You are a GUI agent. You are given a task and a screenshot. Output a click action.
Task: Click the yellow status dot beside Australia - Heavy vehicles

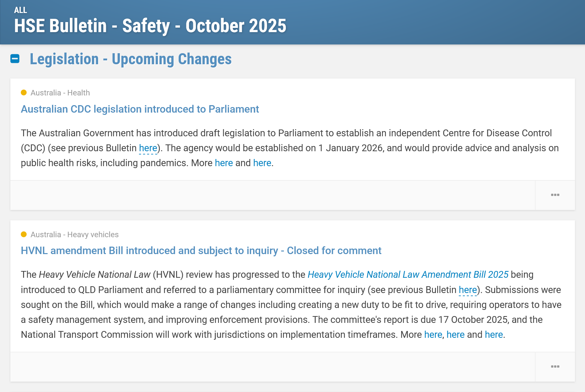pyautogui.click(x=24, y=234)
